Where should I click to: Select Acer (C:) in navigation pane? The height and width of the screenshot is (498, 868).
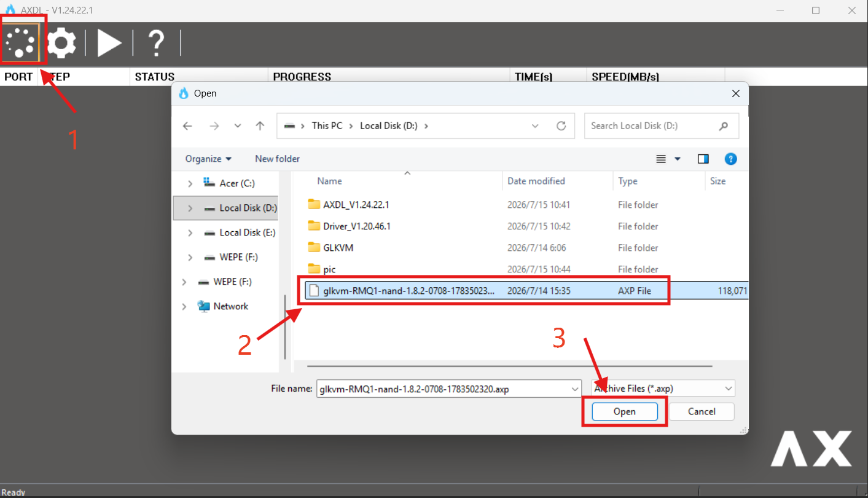click(x=237, y=183)
